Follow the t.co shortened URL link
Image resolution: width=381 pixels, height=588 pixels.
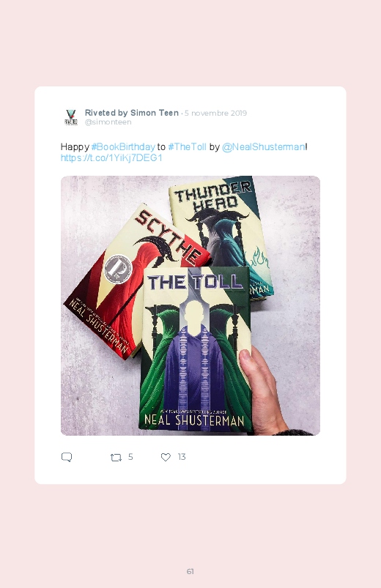(x=111, y=158)
